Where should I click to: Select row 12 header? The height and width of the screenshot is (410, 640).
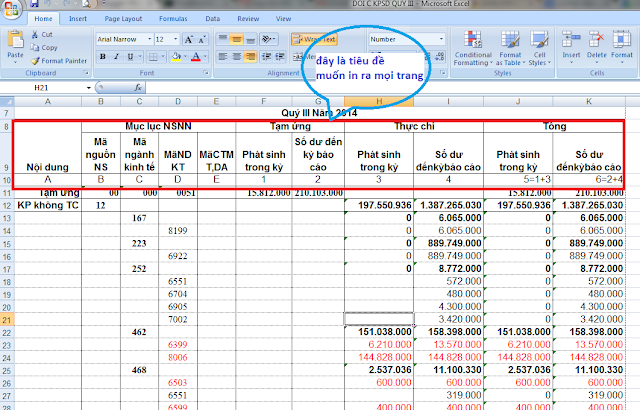(x=7, y=205)
